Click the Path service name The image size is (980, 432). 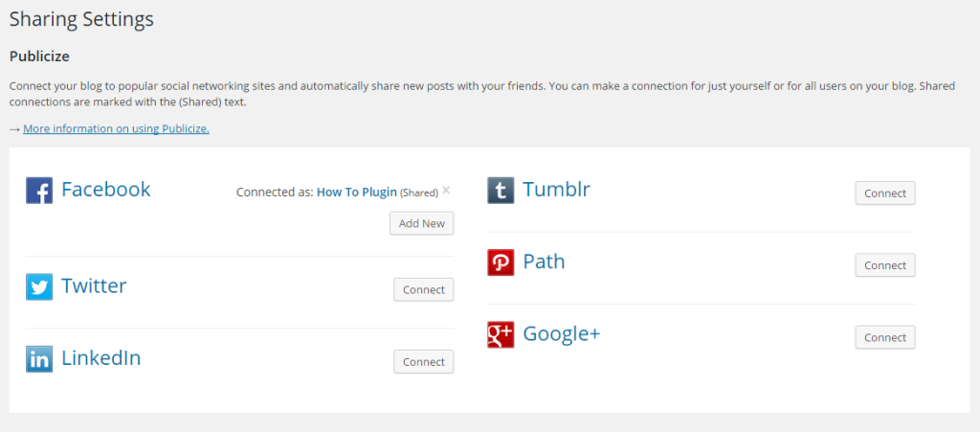(x=544, y=261)
